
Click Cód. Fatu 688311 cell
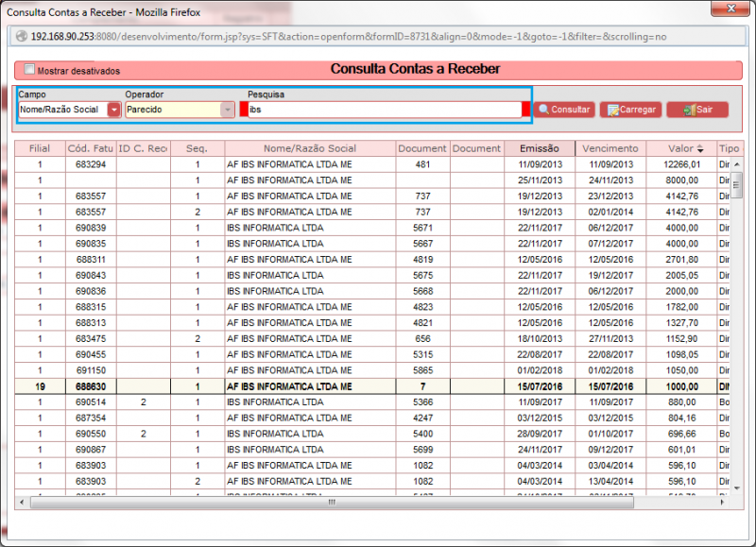pyautogui.click(x=91, y=259)
